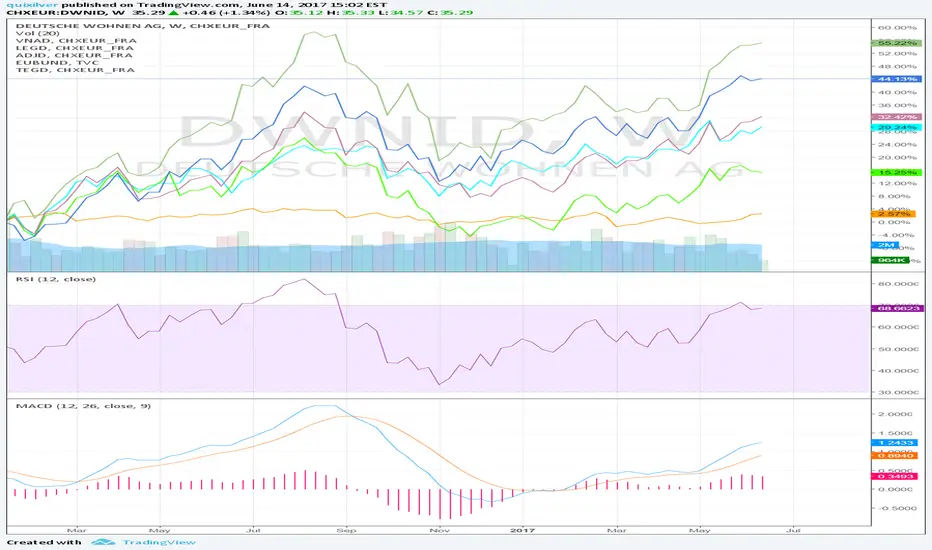Click the 20.00% price axis label
The height and width of the screenshot is (550, 932).
(897, 158)
